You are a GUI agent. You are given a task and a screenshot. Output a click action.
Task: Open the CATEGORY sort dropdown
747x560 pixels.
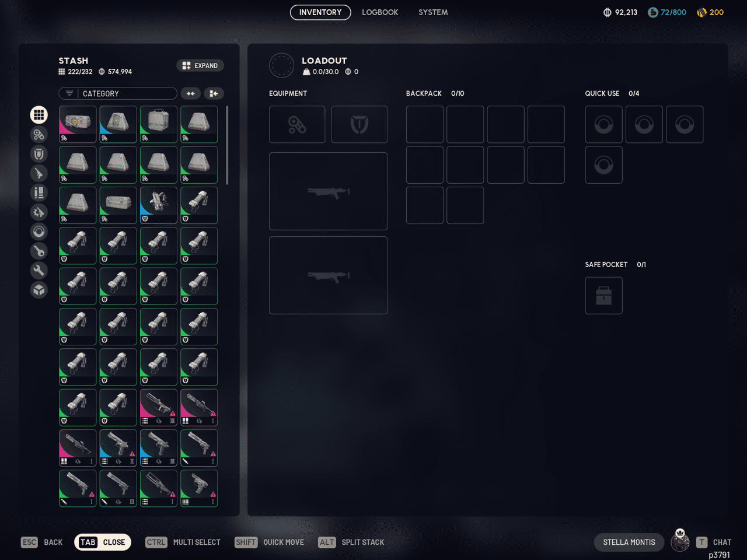118,93
